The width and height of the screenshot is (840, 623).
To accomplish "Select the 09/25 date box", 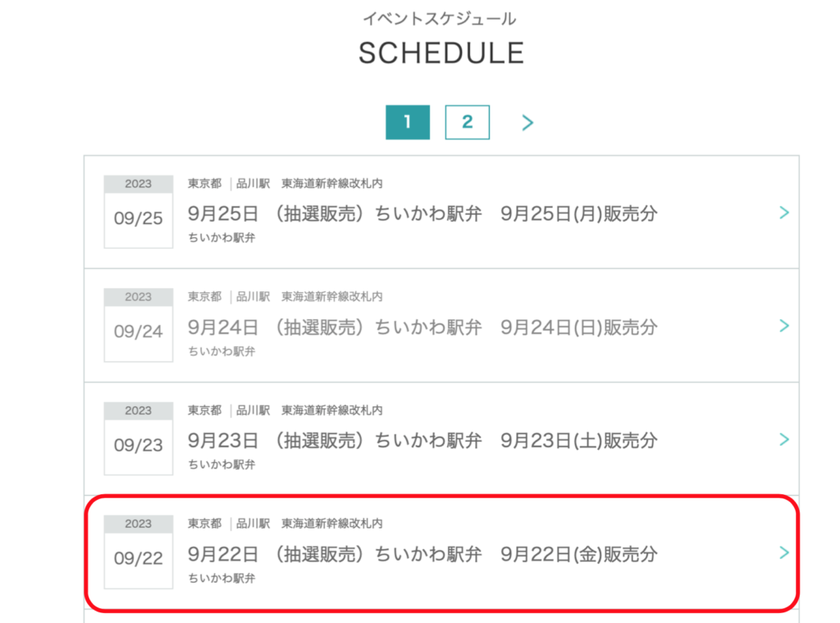I will (138, 212).
